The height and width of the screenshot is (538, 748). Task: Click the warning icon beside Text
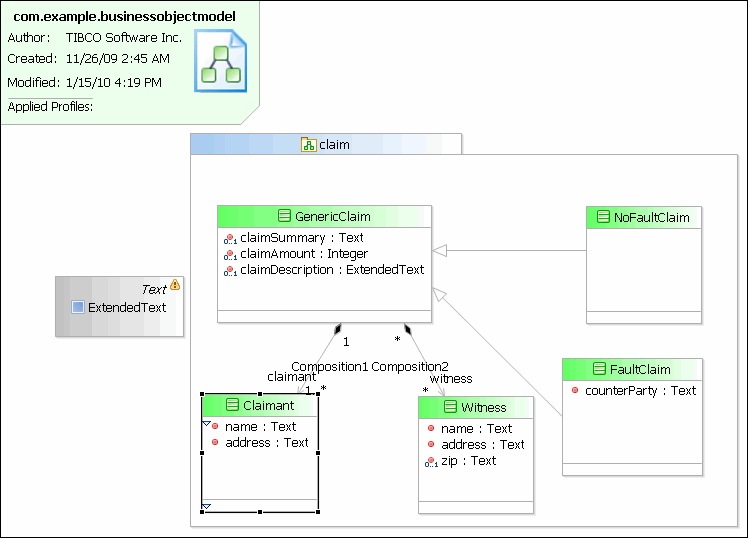point(175,285)
